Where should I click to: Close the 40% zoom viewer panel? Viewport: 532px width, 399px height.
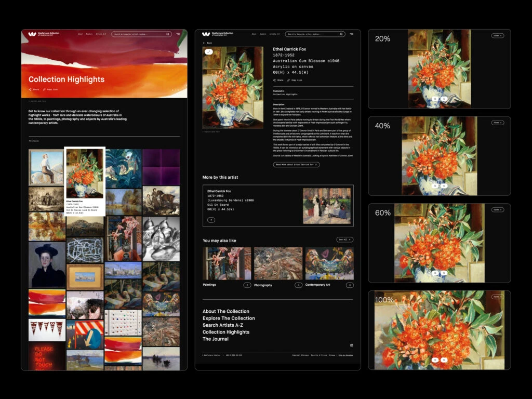click(x=497, y=123)
